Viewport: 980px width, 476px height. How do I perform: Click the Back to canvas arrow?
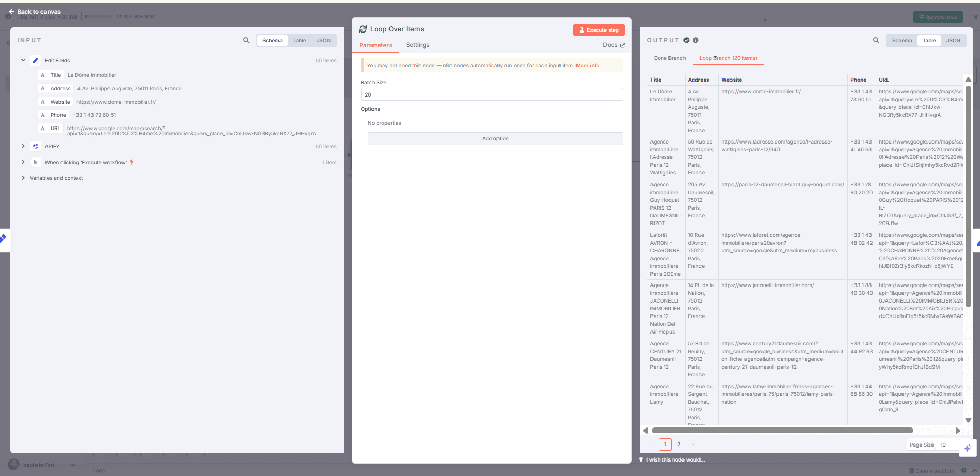(11, 11)
